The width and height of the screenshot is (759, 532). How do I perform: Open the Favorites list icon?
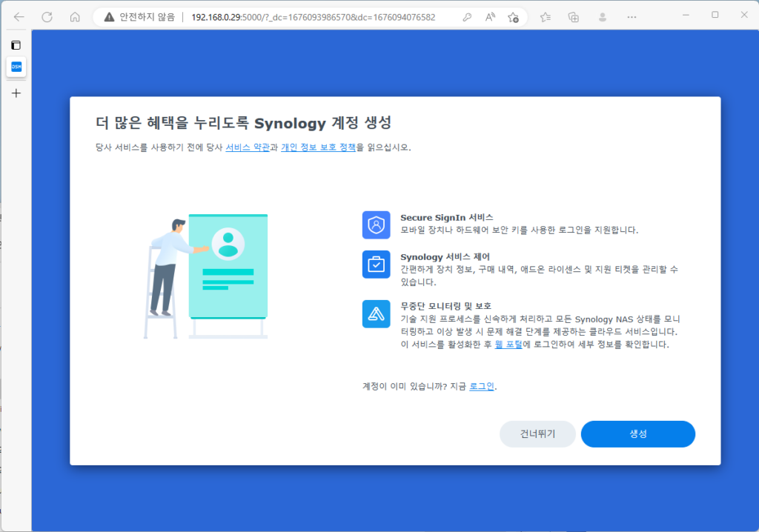(546, 18)
